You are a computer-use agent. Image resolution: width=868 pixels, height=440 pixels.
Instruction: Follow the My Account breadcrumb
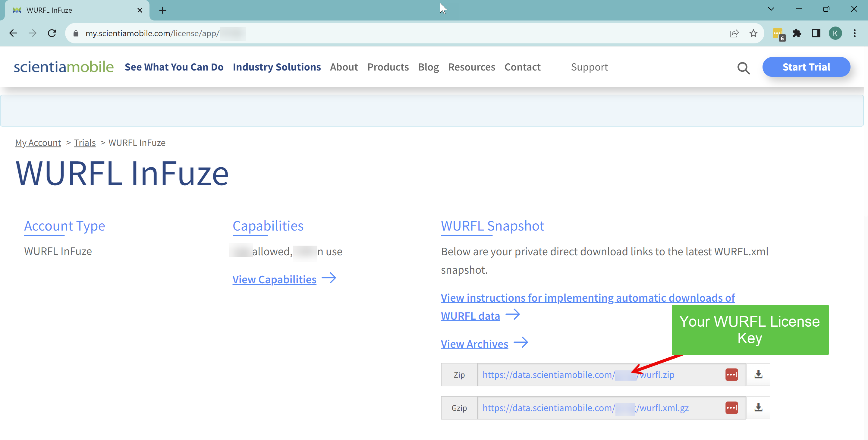(x=38, y=143)
